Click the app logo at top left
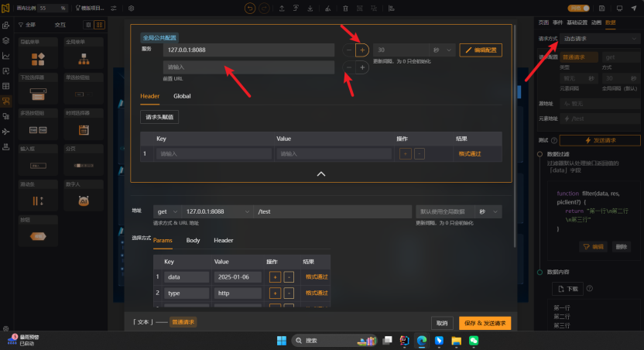This screenshot has width=644, height=350. pyautogui.click(x=5, y=9)
